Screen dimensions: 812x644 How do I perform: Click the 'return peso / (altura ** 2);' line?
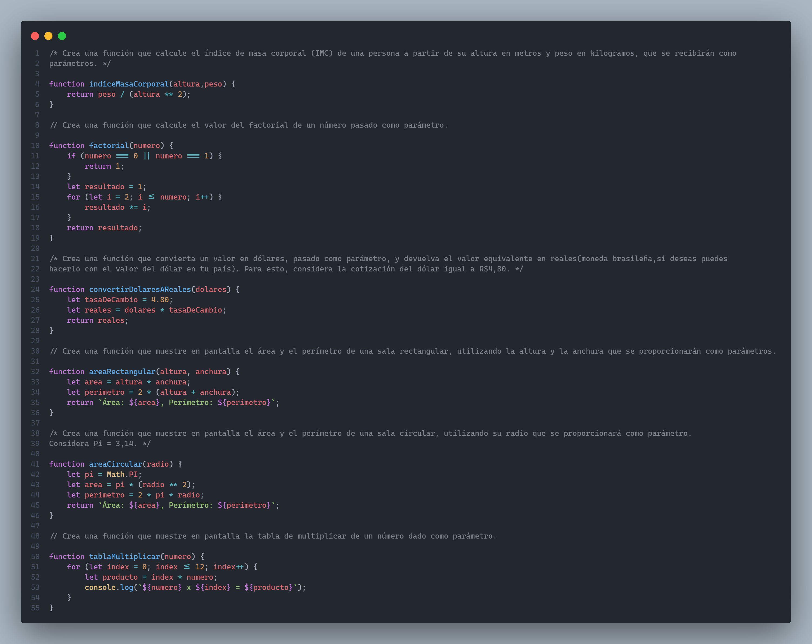129,94
